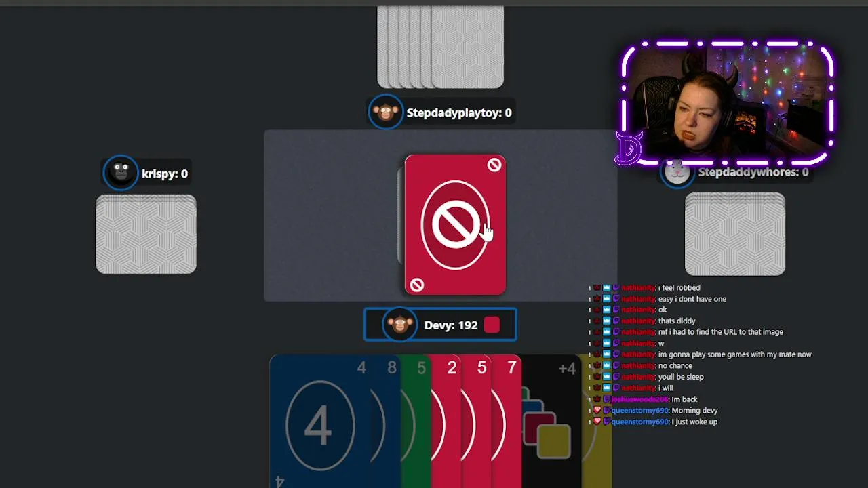The height and width of the screenshot is (488, 868).
Task: Click queenstormy690 username beside 'Morning devy'
Action: [639, 411]
